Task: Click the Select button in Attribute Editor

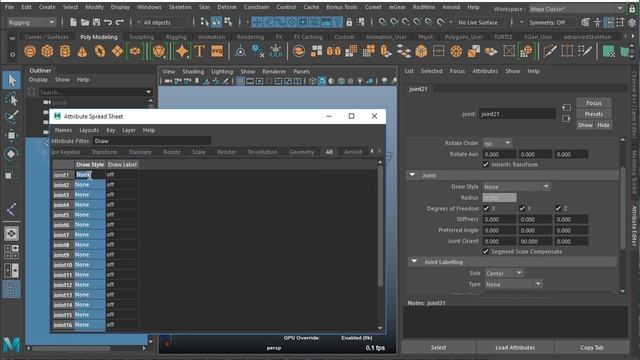Action: point(438,347)
